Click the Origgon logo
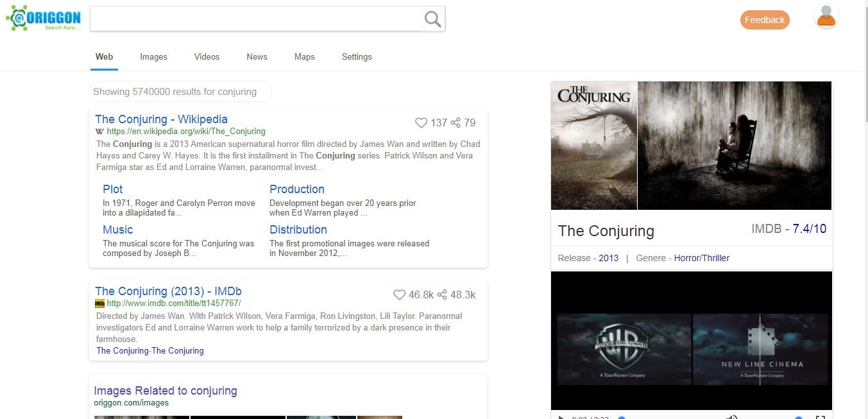 [44, 19]
